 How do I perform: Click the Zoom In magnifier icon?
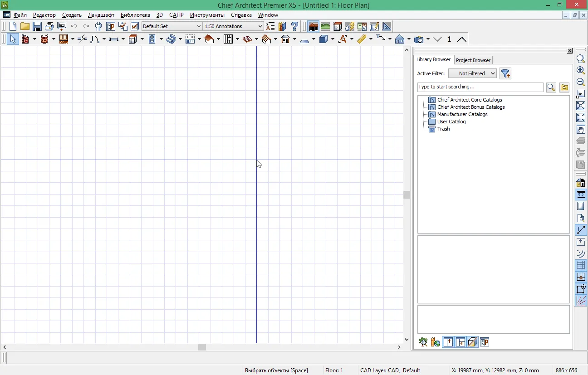(x=580, y=70)
